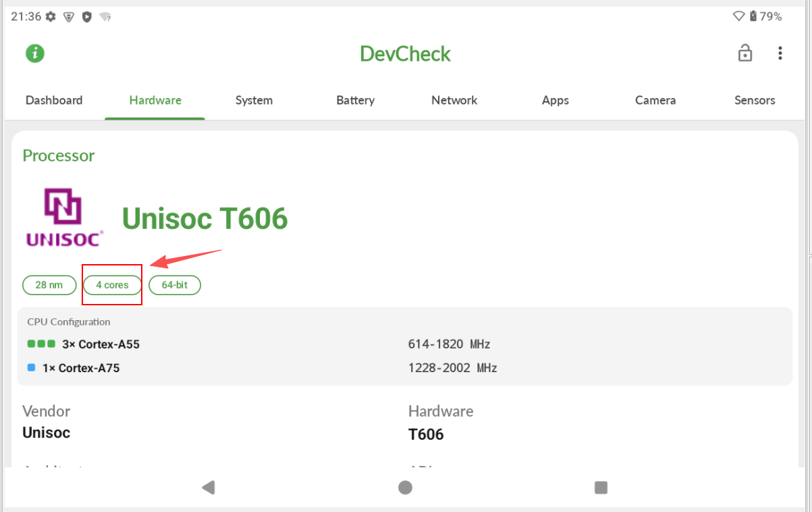The width and height of the screenshot is (812, 512).
Task: Tap the green info icon
Action: (35, 53)
